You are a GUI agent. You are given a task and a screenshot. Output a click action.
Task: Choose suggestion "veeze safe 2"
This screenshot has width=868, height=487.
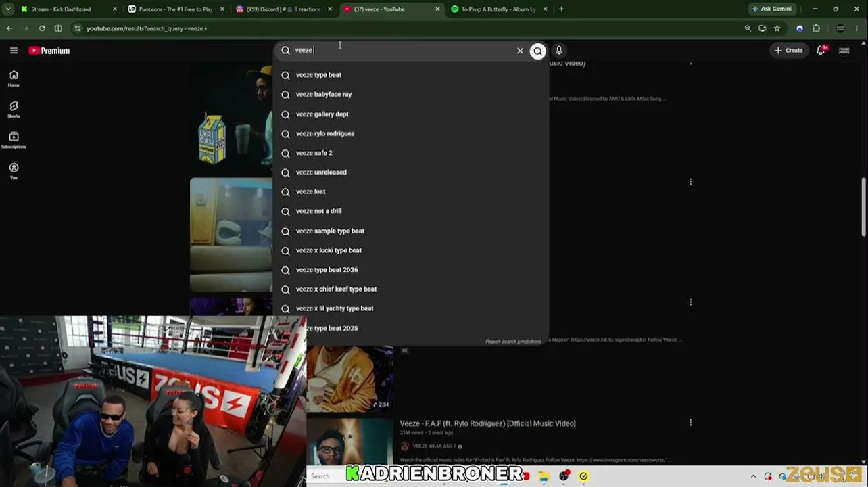click(x=411, y=153)
